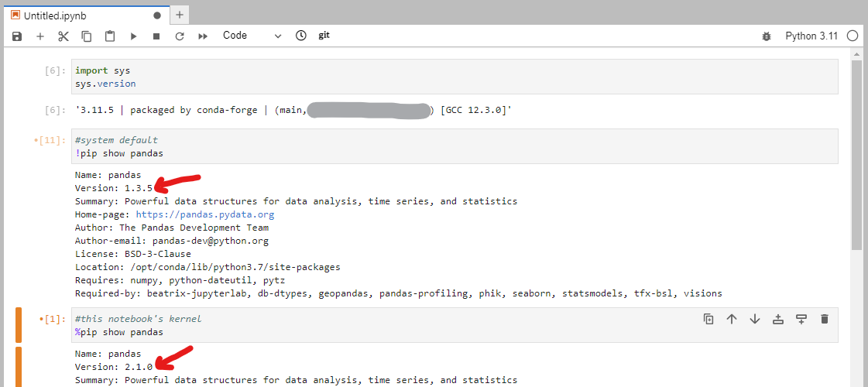
Task: Click the License: BSD-3-Clause line
Action: point(133,254)
